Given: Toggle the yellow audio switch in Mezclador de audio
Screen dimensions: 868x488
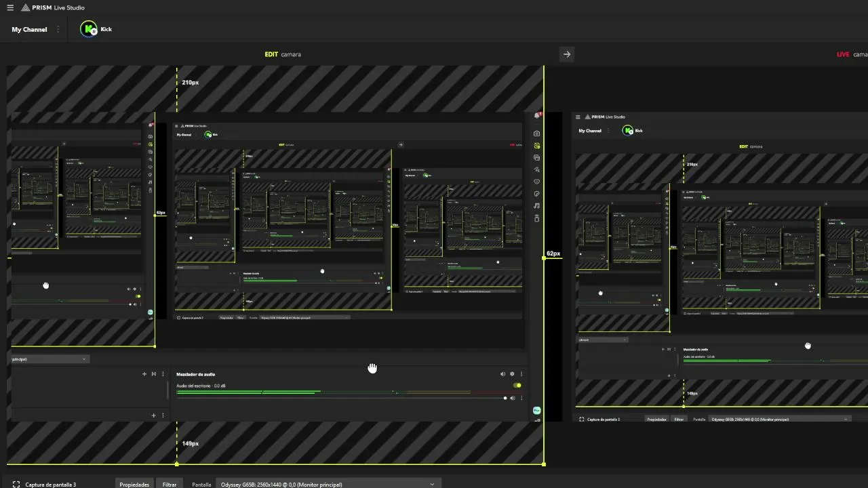Looking at the screenshot, I should [x=517, y=386].
